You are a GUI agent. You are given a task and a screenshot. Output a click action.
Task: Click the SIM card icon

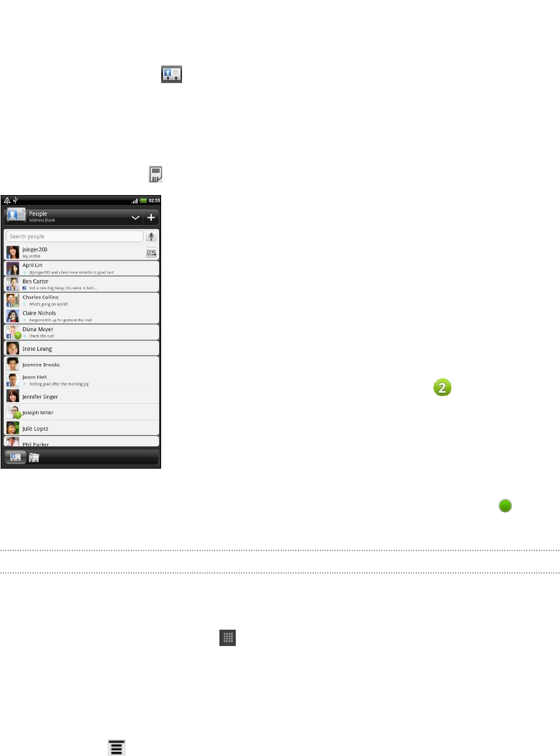tap(155, 174)
